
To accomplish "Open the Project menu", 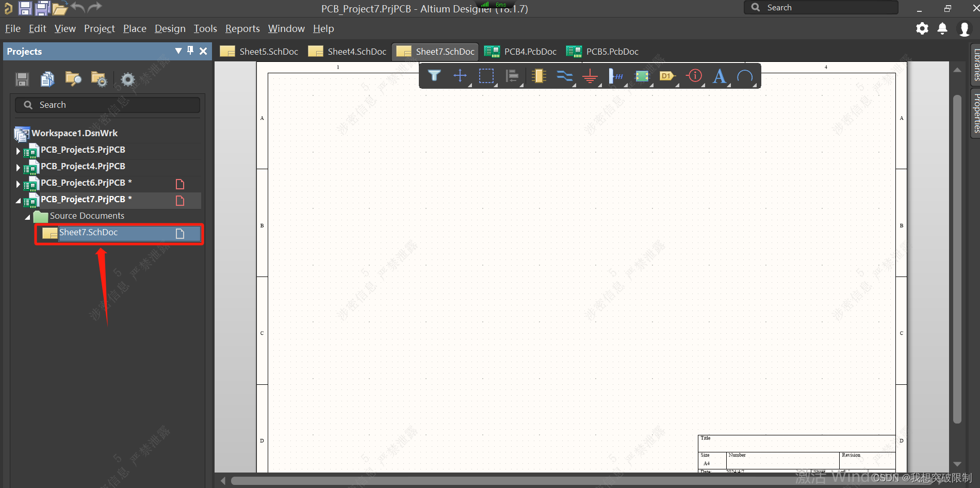I will click(x=100, y=28).
